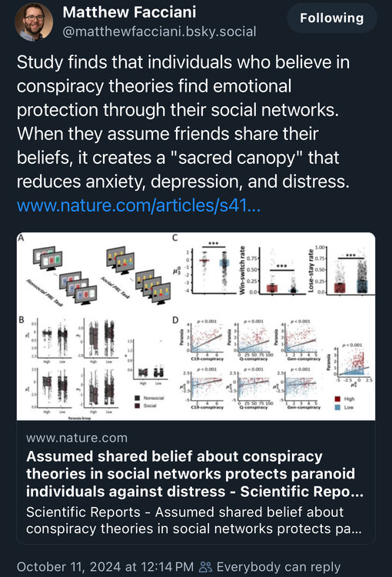This screenshot has height=577, width=392.
Task: Click the Scientific Reports description text
Action: pyautogui.click(x=194, y=520)
